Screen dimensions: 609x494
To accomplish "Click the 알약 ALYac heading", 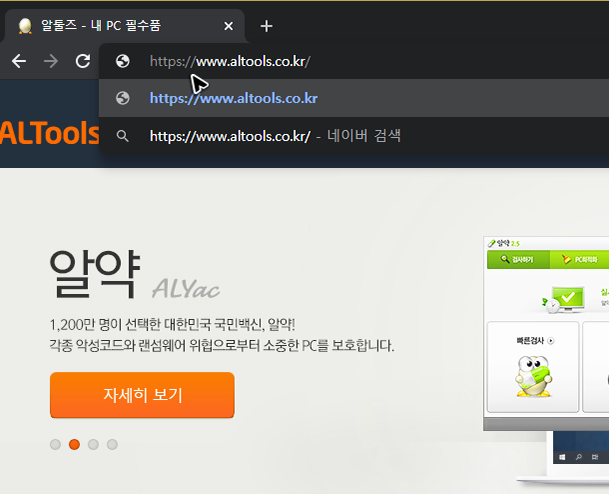I will [135, 275].
